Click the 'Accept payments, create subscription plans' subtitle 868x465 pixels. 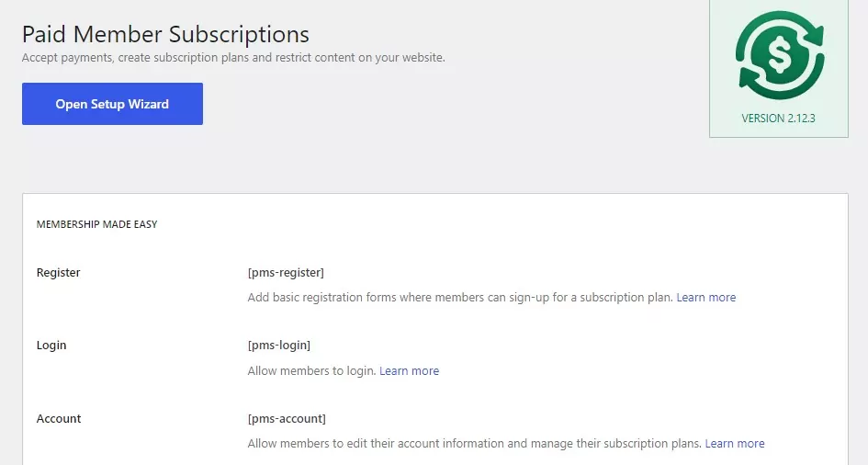click(233, 58)
